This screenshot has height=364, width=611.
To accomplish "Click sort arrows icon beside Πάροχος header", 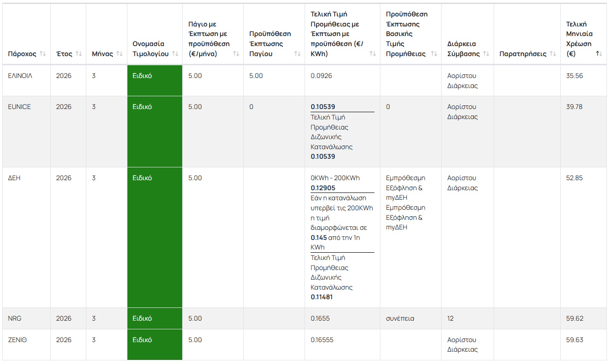I will pyautogui.click(x=43, y=54).
